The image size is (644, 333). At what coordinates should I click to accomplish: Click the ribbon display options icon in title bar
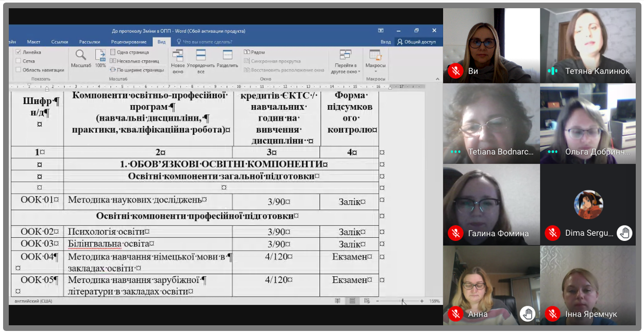tap(381, 31)
